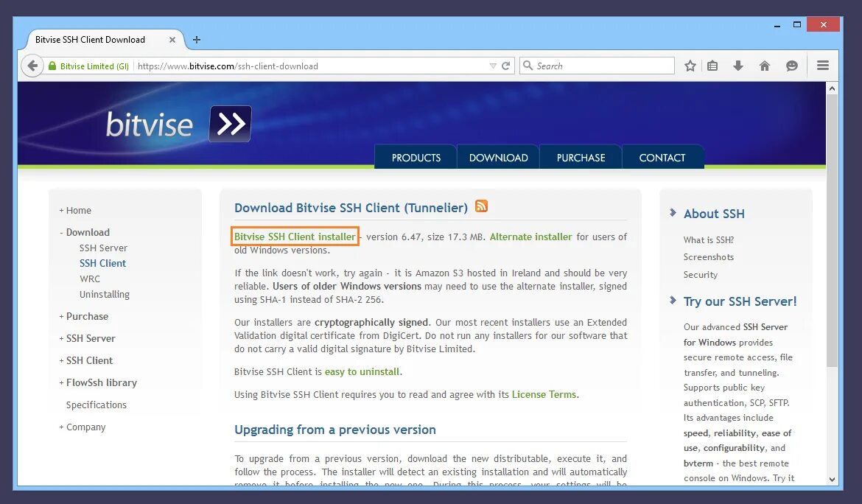Close the Bitvise SSH Client Download tab
Screen dimensions: 862x504
172,40
